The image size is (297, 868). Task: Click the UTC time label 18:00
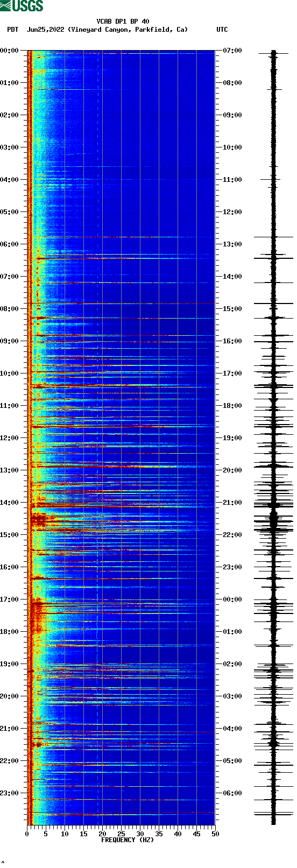pos(232,406)
